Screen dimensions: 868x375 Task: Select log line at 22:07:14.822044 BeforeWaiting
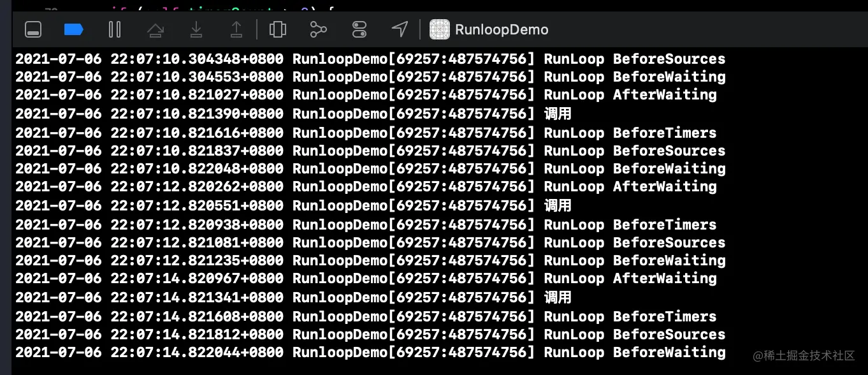pos(370,353)
